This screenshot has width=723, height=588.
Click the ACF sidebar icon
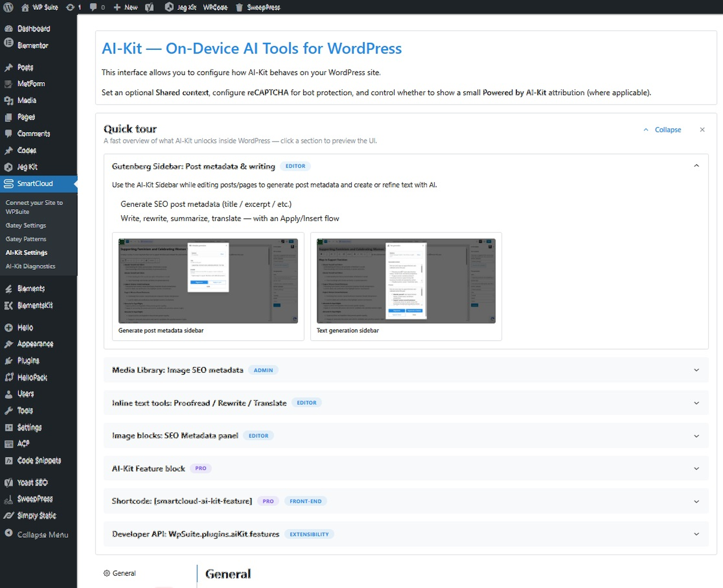point(8,444)
